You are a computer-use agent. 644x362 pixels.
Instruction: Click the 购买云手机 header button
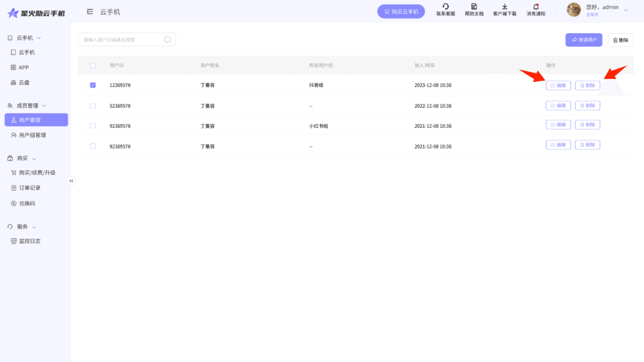(401, 12)
